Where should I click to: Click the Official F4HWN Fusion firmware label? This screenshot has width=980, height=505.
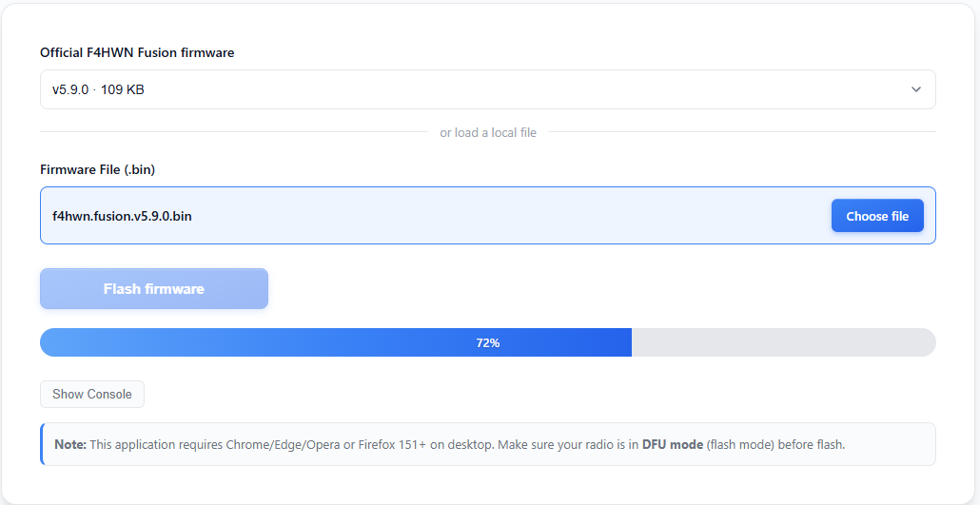click(137, 52)
